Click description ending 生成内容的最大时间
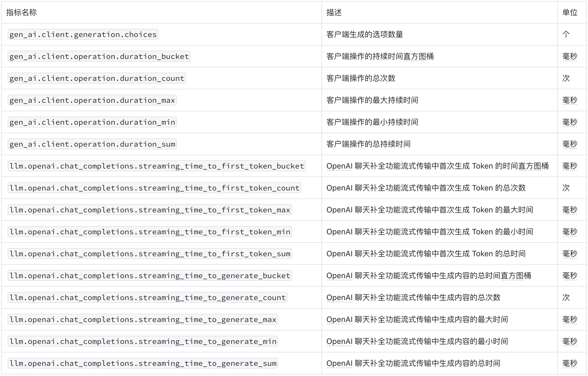The height and width of the screenshot is (376, 588). (x=417, y=319)
